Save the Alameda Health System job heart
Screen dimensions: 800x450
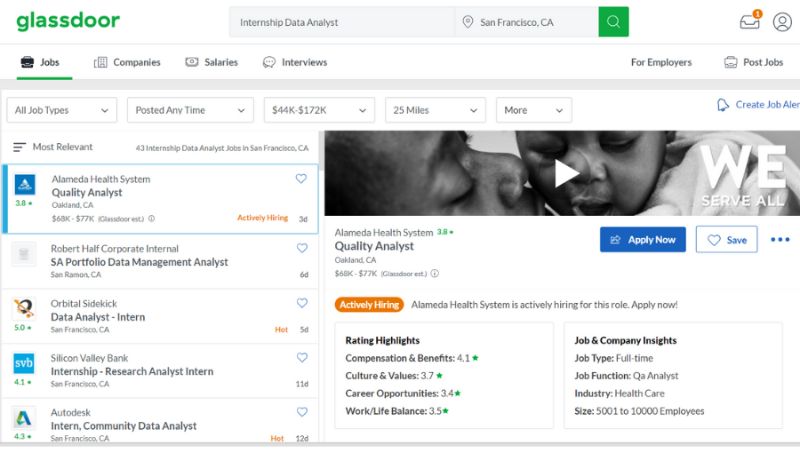(x=301, y=179)
